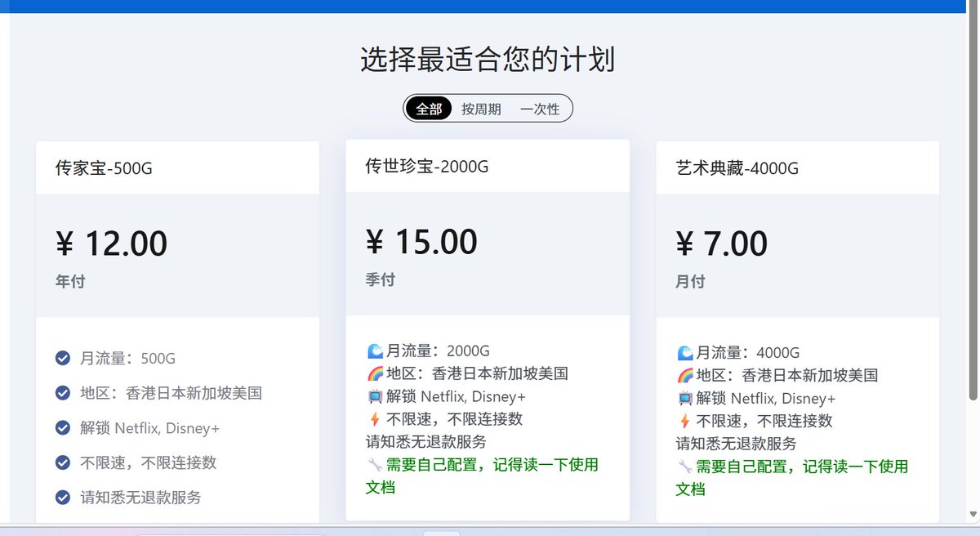Click the 选择最适合您的计划 heading

(488, 60)
